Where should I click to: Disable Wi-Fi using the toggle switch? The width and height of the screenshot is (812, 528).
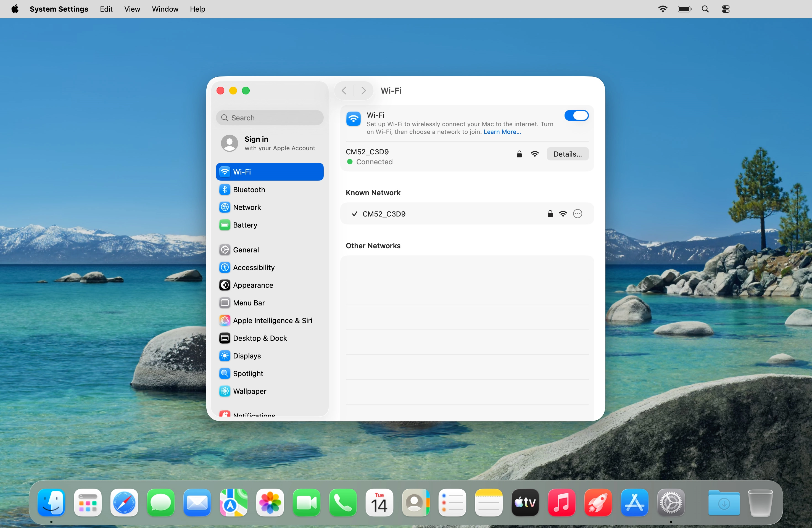577,116
